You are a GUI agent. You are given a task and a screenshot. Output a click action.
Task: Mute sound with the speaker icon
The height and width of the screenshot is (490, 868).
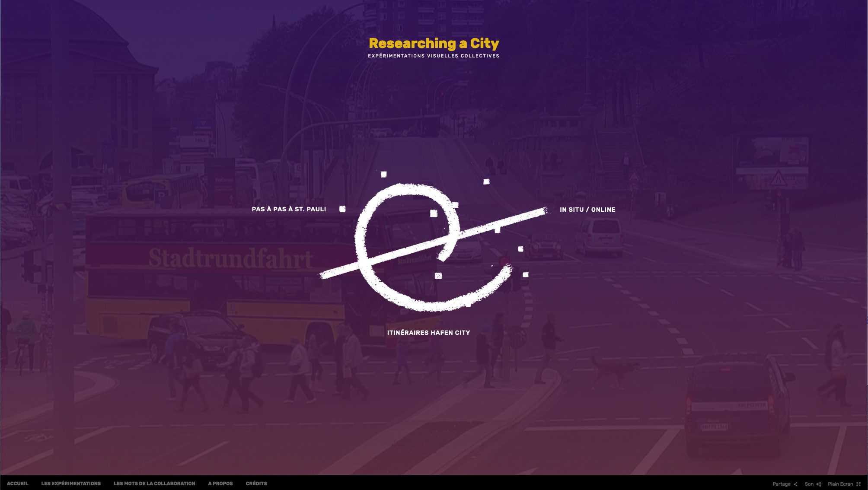819,484
